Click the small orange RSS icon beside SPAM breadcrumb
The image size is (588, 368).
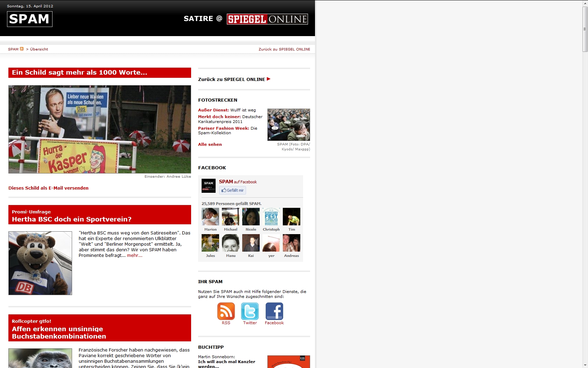coord(22,49)
